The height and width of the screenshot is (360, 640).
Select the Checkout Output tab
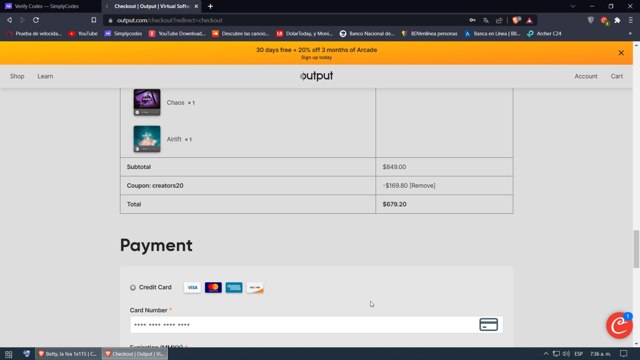[x=151, y=7]
